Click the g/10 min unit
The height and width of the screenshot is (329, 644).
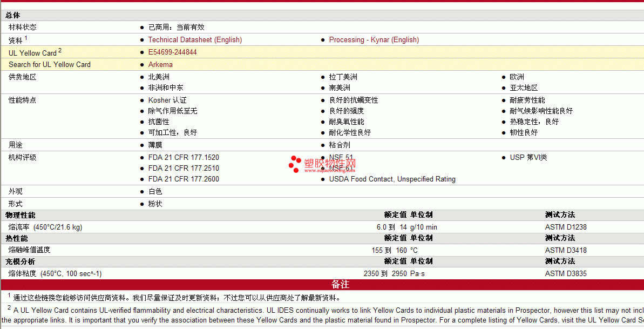[424, 227]
